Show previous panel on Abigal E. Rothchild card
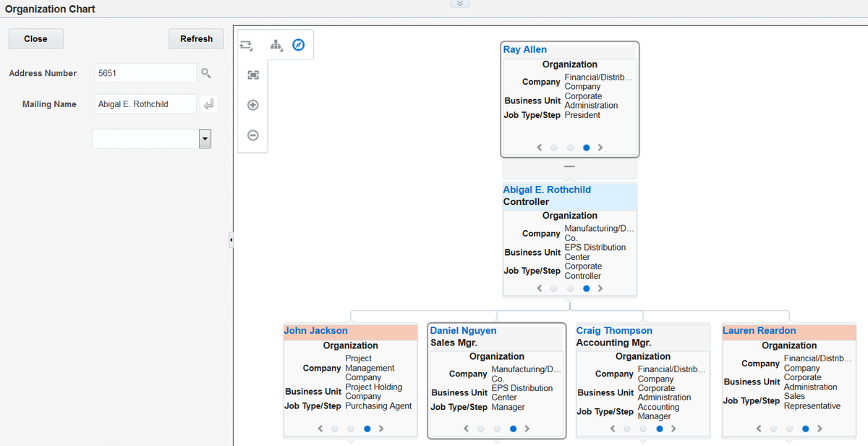Image resolution: width=868 pixels, height=446 pixels. pos(540,288)
